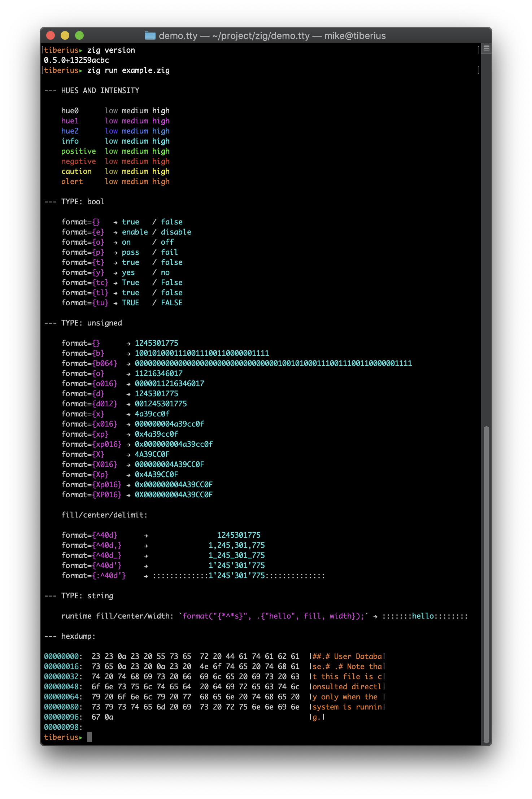Click 'TRUE' in the format={tu} row
This screenshot has height=799, width=532.
(131, 303)
